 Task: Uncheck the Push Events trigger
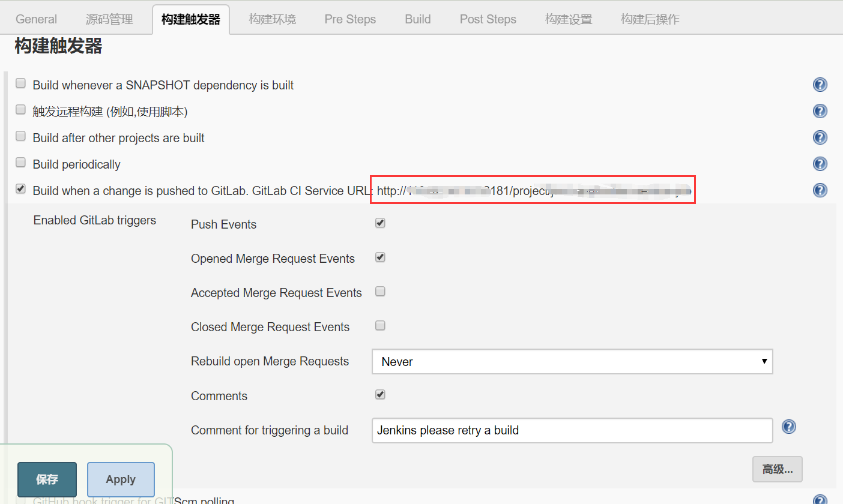[380, 223]
